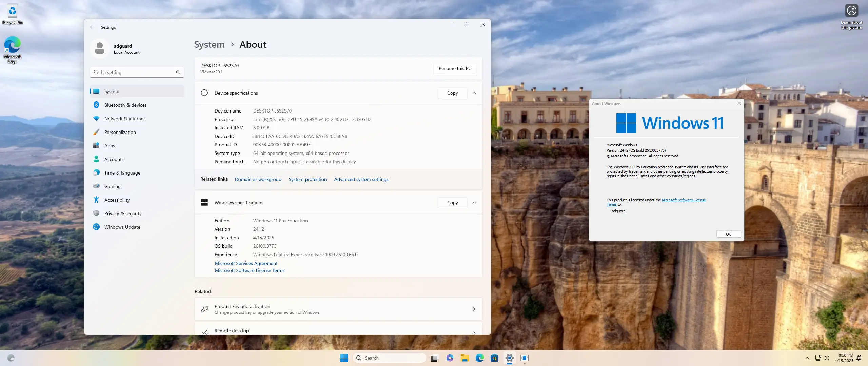Viewport: 868px width, 366px height.
Task: Open Accessibility settings
Action: pyautogui.click(x=117, y=200)
